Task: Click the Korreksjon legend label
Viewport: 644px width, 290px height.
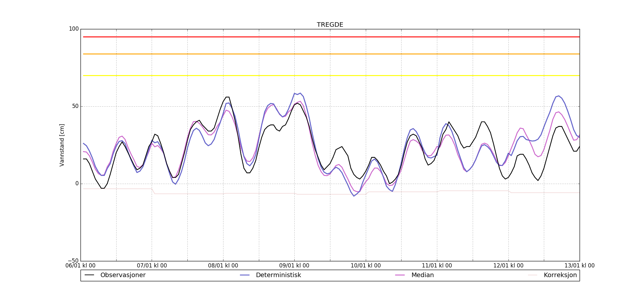Action: pos(560,275)
